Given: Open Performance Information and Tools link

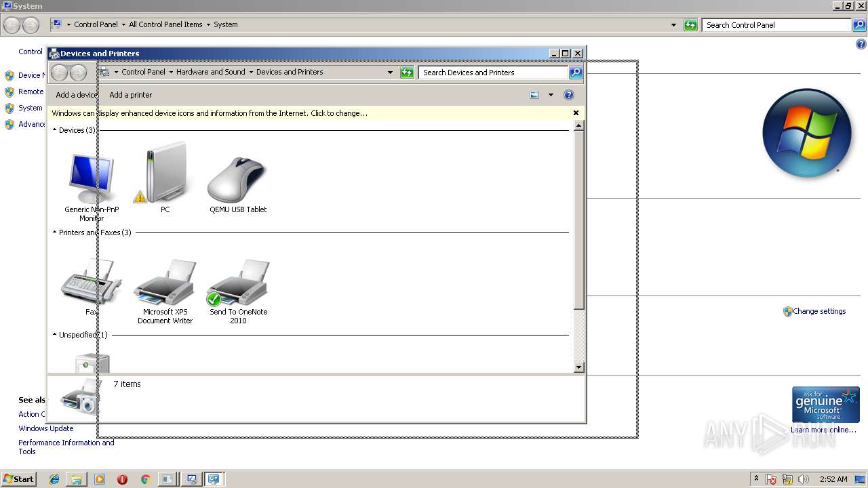Looking at the screenshot, I should tap(66, 447).
